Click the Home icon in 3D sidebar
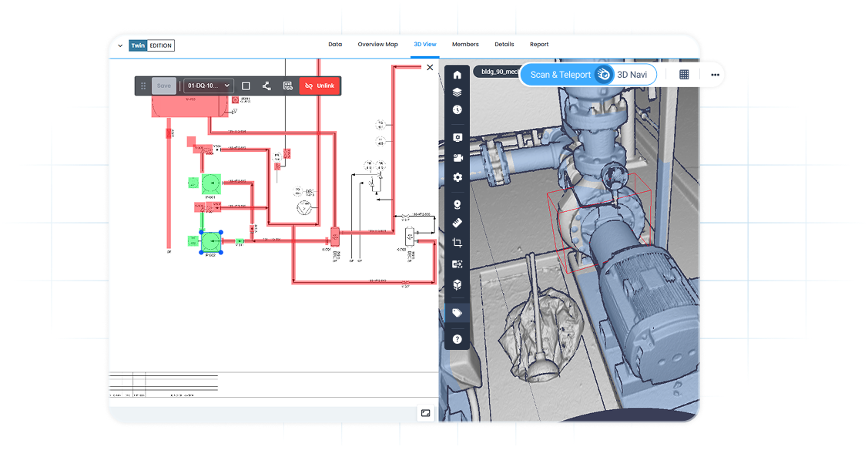Viewport: 868px width, 457px height. [x=457, y=75]
